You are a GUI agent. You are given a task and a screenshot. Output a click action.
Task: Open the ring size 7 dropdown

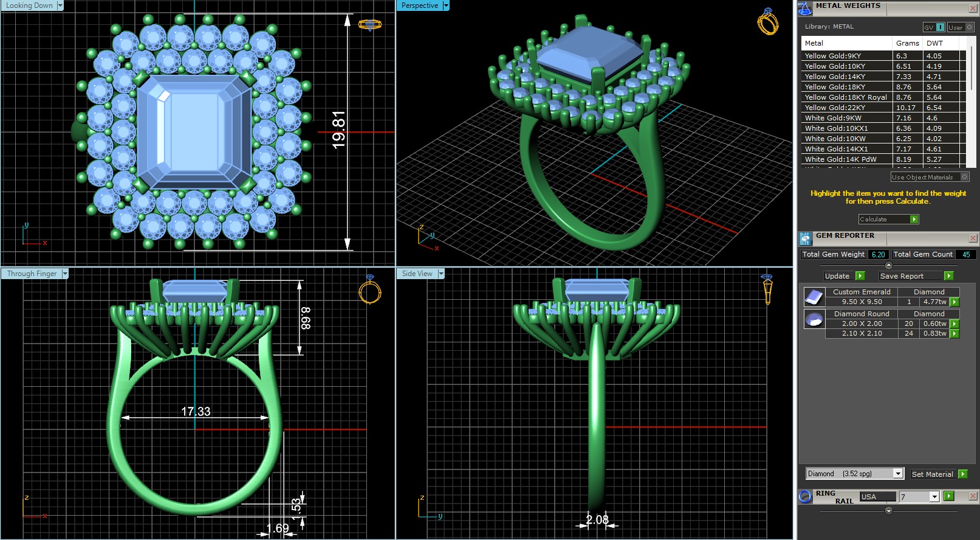pyautogui.click(x=934, y=497)
